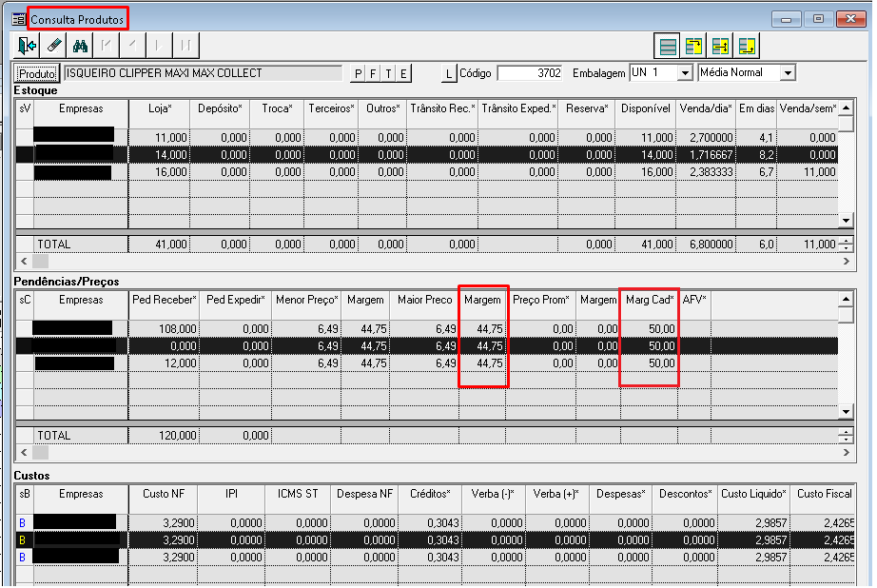Select the all-panels rows layout icon

tap(667, 46)
